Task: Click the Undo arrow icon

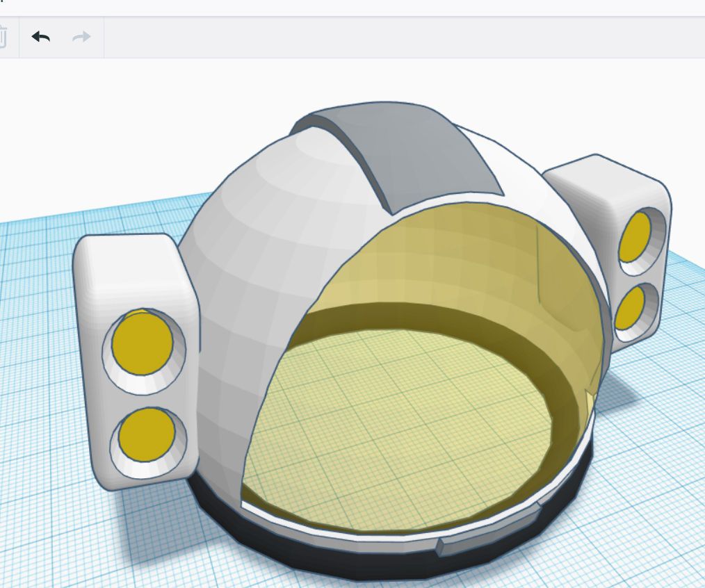Action: coord(41,38)
